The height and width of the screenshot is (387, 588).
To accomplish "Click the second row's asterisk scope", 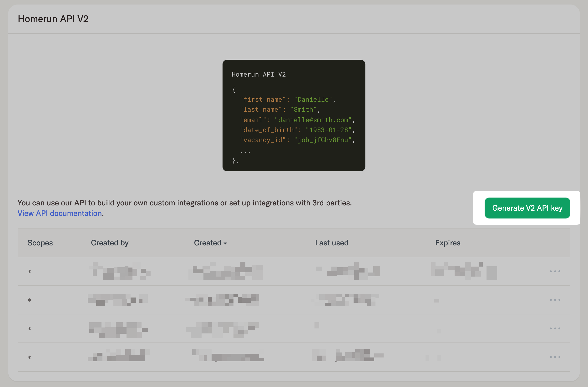I will (29, 300).
